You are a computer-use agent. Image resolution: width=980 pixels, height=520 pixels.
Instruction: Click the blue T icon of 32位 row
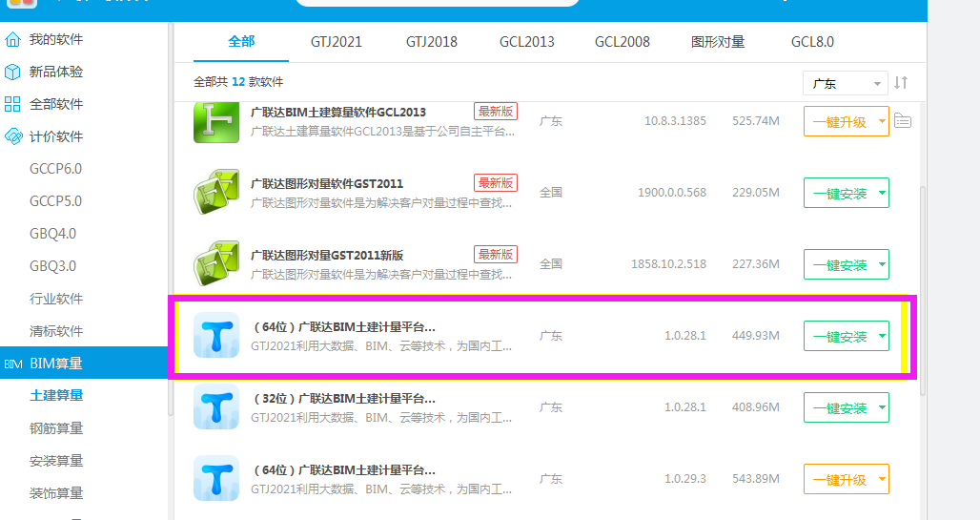(x=216, y=406)
